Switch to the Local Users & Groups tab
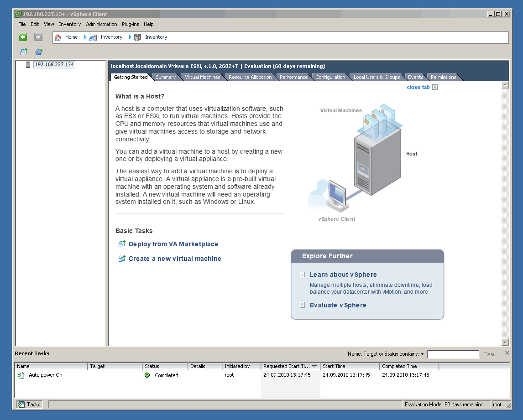523x420 pixels. coord(377,78)
